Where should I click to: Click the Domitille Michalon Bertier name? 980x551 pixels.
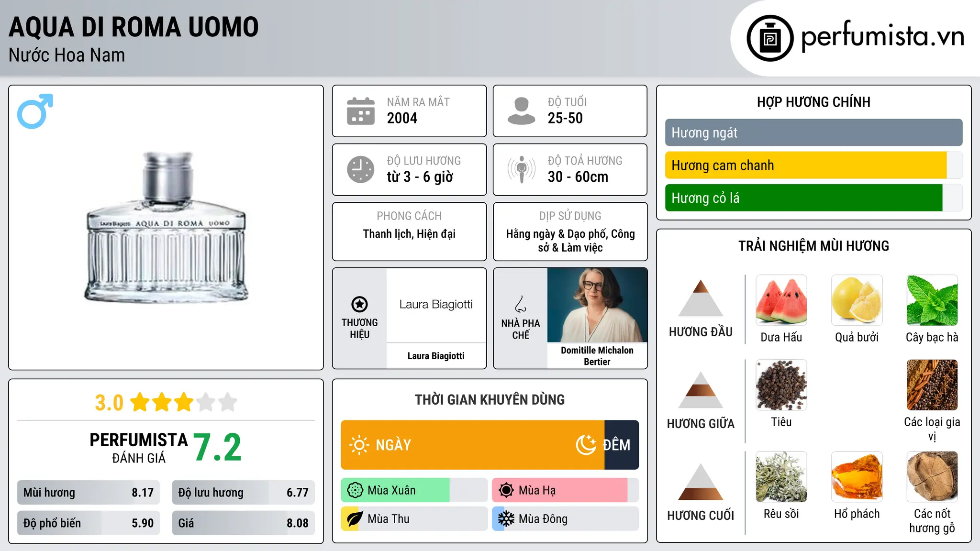pyautogui.click(x=597, y=356)
